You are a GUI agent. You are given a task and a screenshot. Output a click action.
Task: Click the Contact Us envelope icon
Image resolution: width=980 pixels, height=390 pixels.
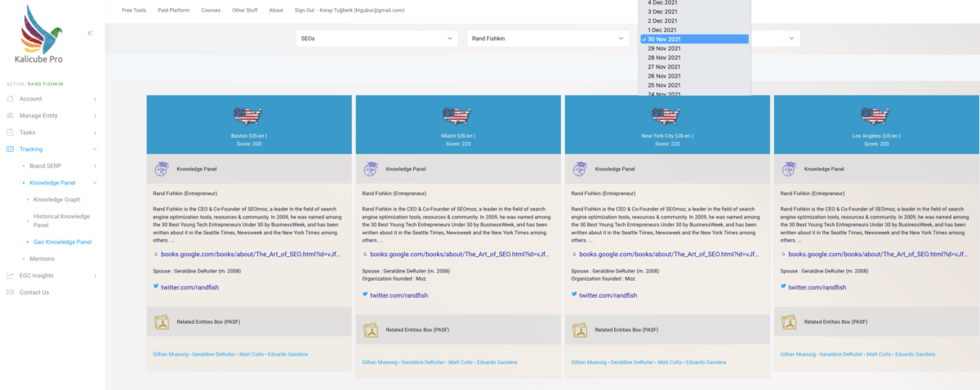[x=11, y=292]
